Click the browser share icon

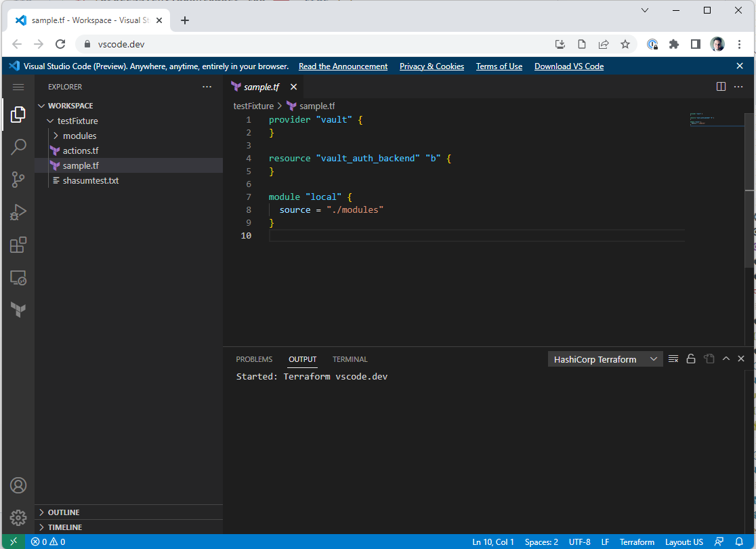tap(603, 44)
